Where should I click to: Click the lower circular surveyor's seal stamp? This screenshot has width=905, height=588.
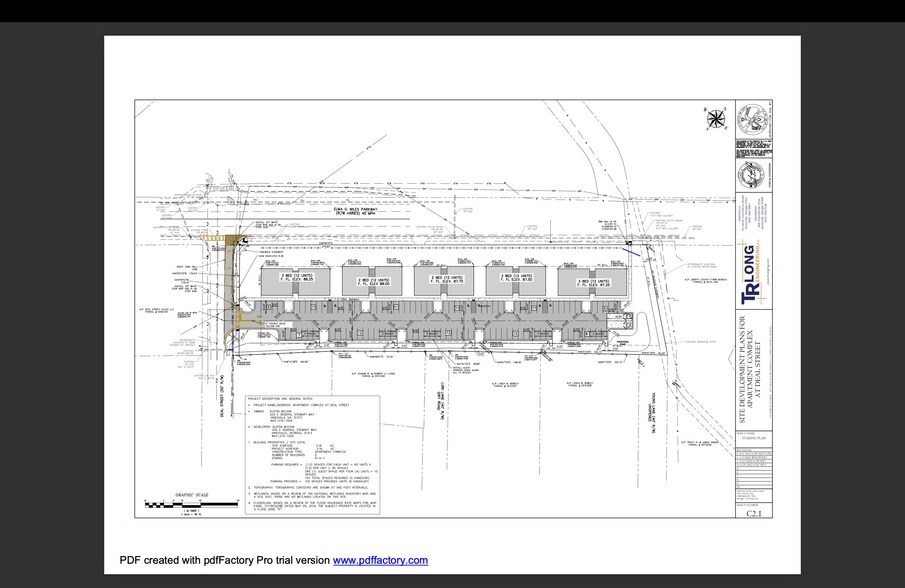tap(750, 174)
